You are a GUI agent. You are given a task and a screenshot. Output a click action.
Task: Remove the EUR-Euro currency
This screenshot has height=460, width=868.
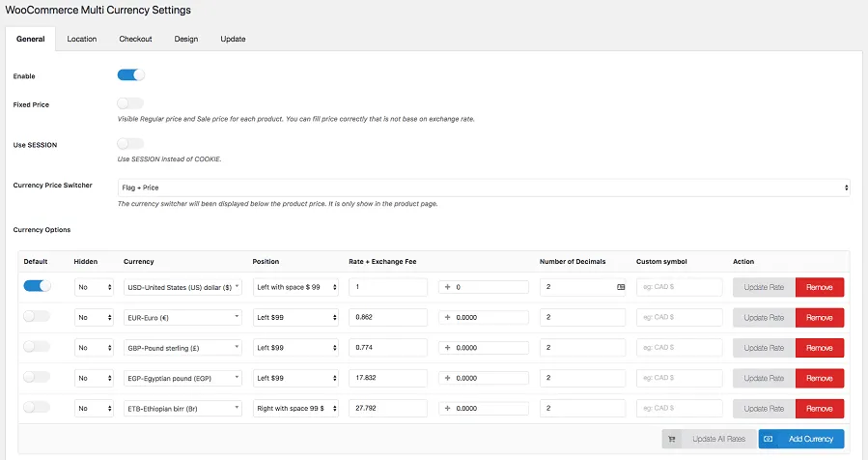point(820,318)
